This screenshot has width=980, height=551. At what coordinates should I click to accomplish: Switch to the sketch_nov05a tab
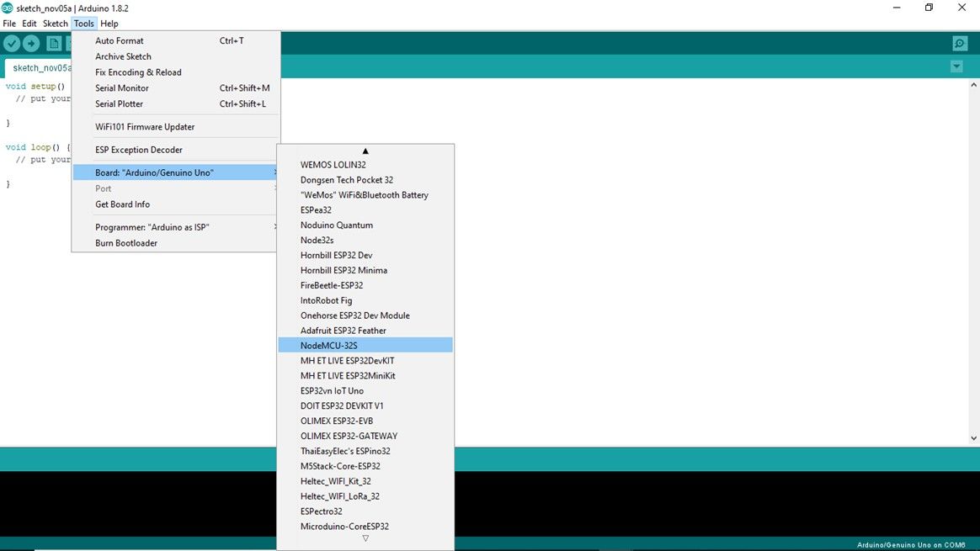(39, 67)
